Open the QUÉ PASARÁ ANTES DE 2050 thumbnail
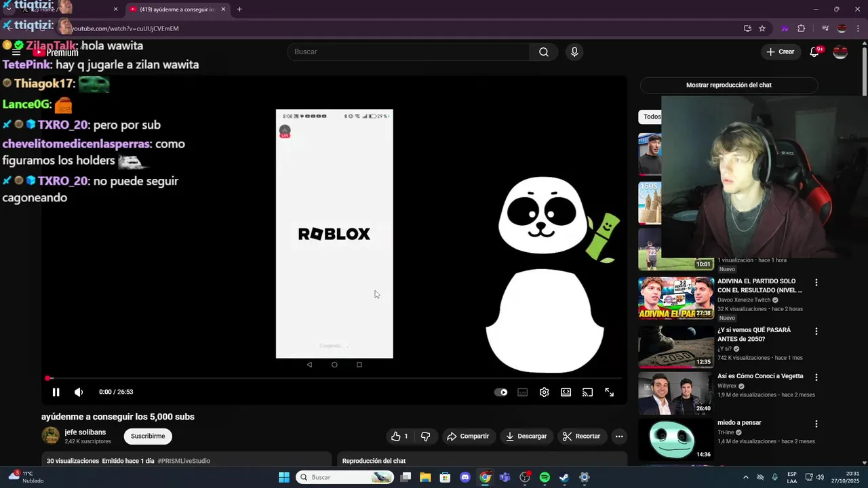The height and width of the screenshot is (488, 868). coord(675,346)
